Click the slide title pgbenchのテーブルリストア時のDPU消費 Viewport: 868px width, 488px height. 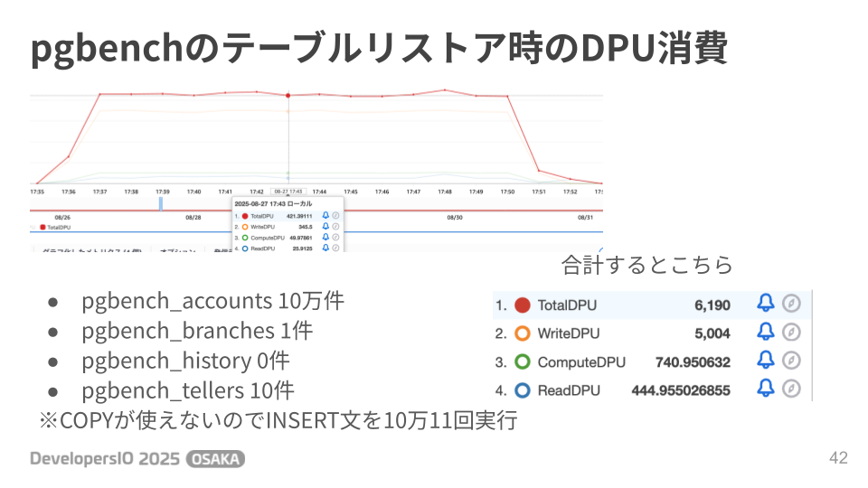(x=379, y=48)
